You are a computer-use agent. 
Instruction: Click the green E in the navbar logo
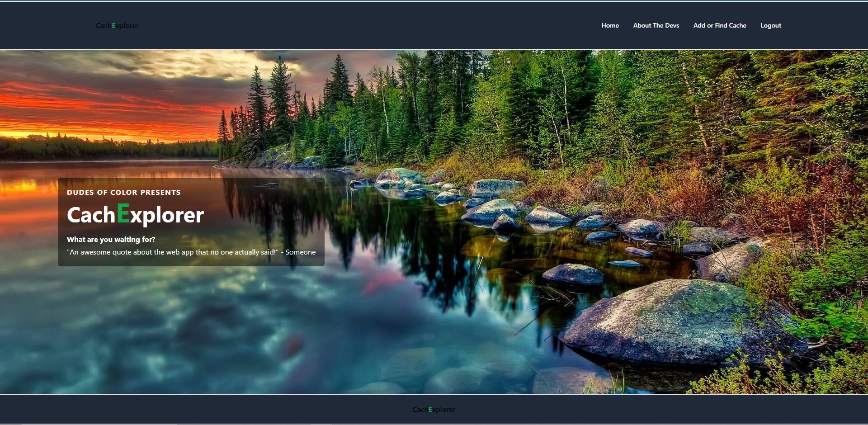114,26
